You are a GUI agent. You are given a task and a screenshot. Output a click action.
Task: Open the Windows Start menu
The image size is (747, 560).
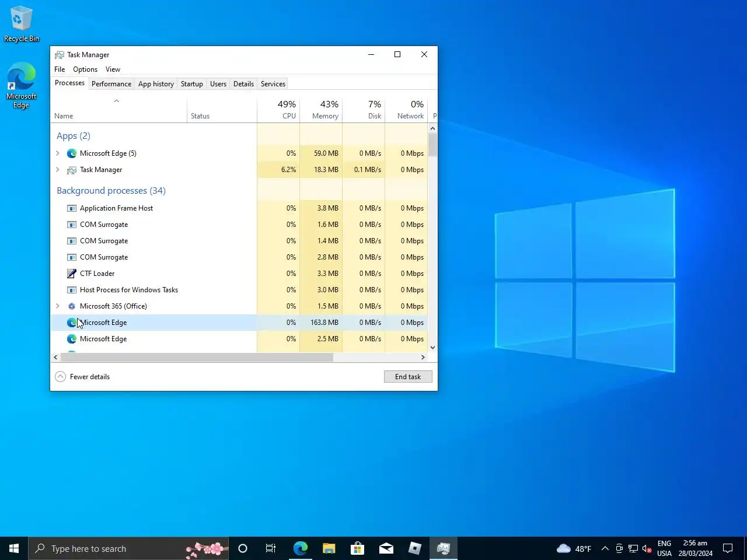pyautogui.click(x=14, y=548)
